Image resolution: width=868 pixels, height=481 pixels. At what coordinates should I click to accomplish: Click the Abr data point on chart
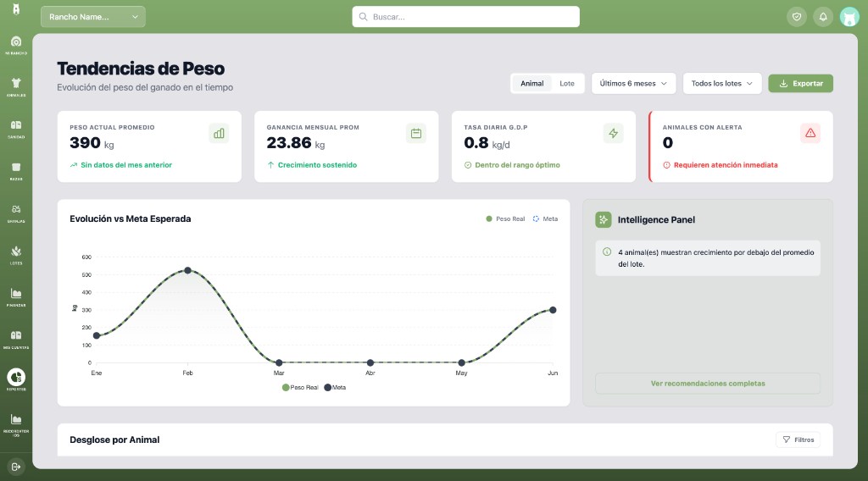(370, 362)
